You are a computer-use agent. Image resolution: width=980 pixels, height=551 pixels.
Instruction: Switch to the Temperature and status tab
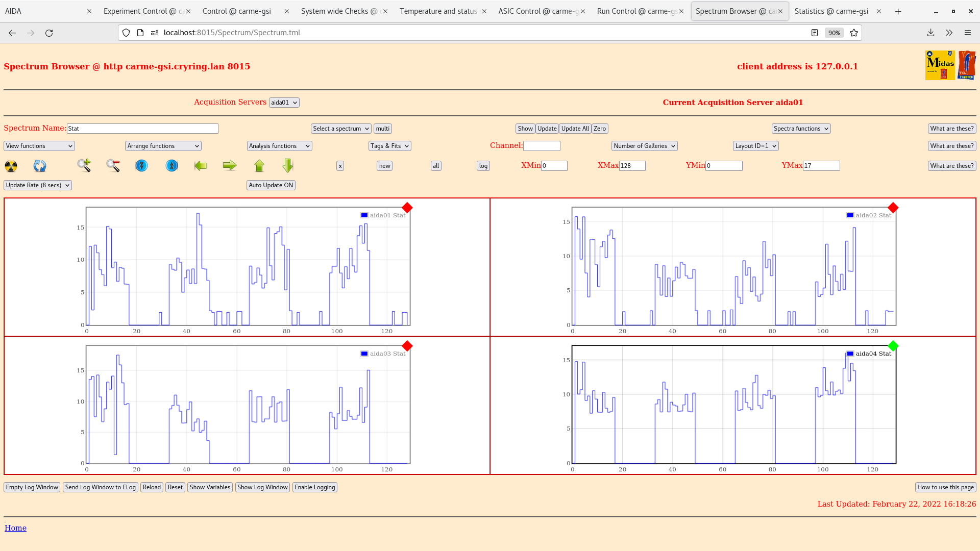438,11
